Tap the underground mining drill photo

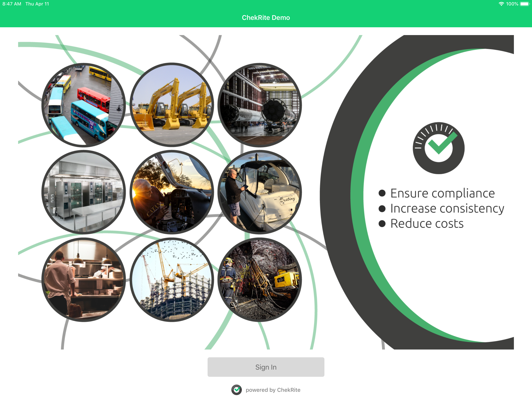coord(260,280)
